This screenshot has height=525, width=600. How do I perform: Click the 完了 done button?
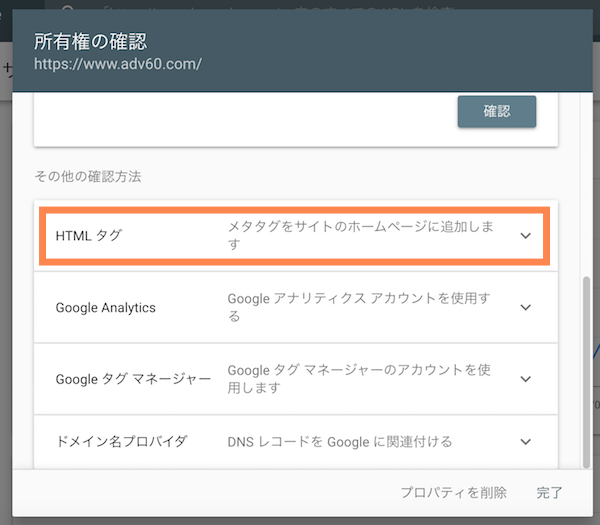549,492
